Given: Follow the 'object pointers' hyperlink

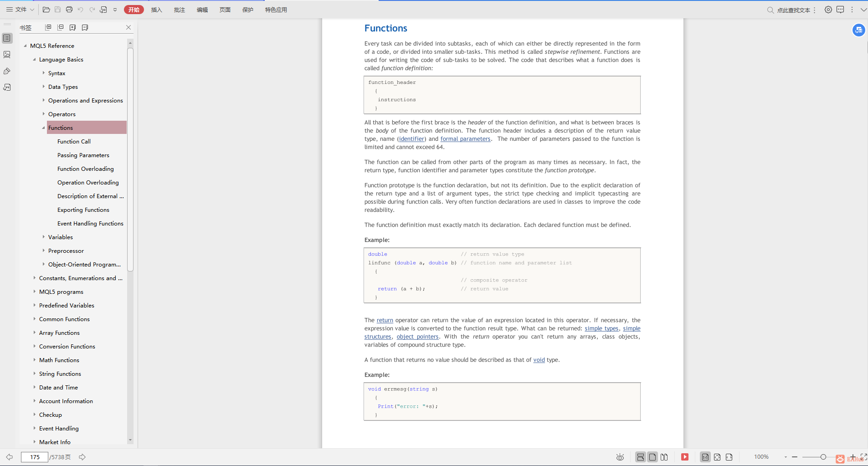Looking at the screenshot, I should click(x=417, y=337).
